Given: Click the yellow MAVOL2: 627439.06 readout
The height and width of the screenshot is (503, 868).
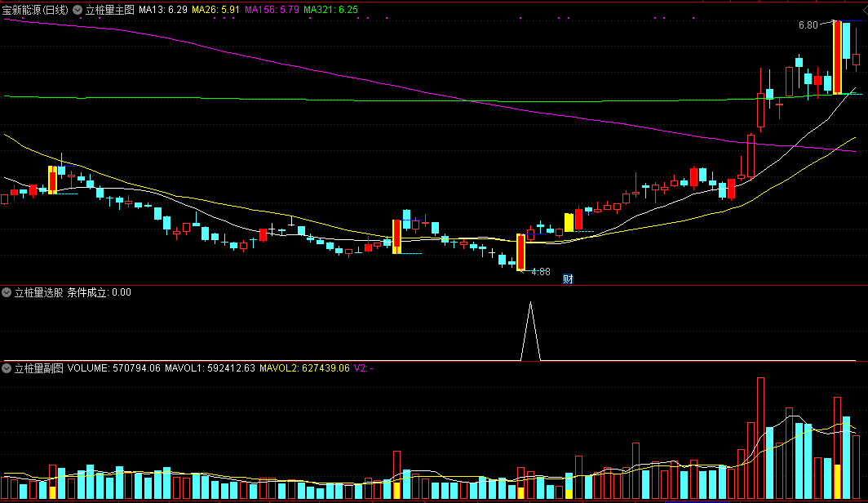Looking at the screenshot, I should pos(304,368).
